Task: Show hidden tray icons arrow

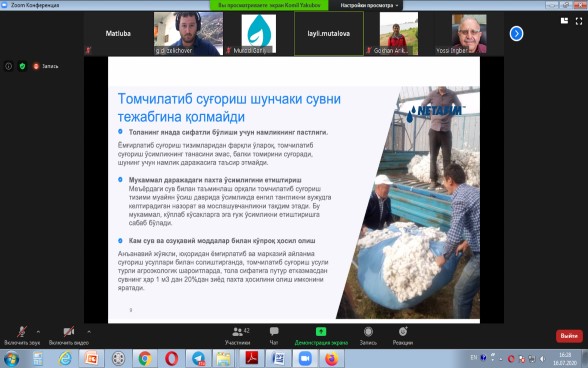Action: coord(501,359)
